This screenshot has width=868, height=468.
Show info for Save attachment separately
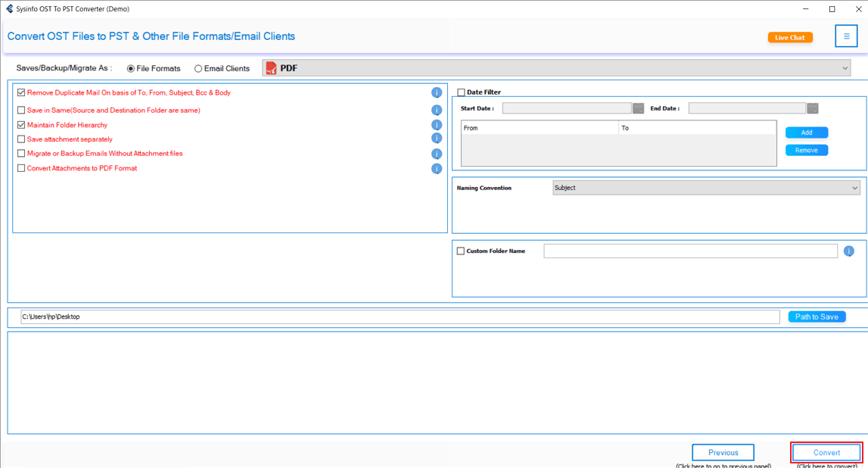(x=436, y=138)
